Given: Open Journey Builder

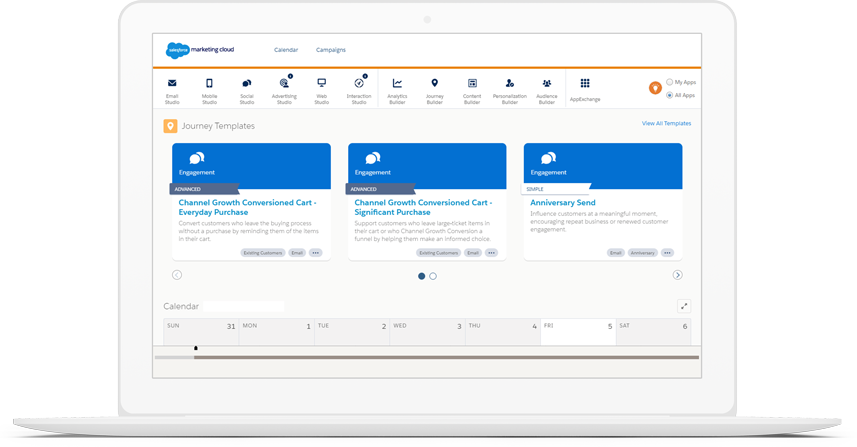Looking at the screenshot, I should coord(435,91).
